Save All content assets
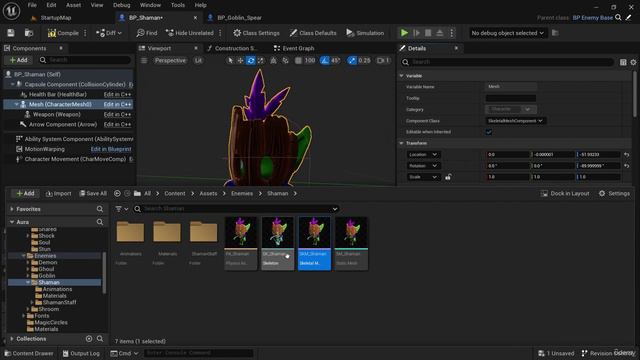The image size is (640, 360). click(93, 193)
